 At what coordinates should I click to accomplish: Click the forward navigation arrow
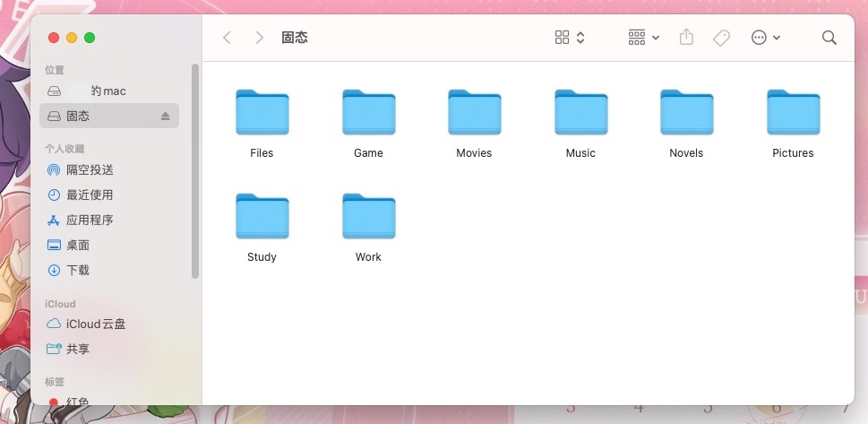pos(259,38)
